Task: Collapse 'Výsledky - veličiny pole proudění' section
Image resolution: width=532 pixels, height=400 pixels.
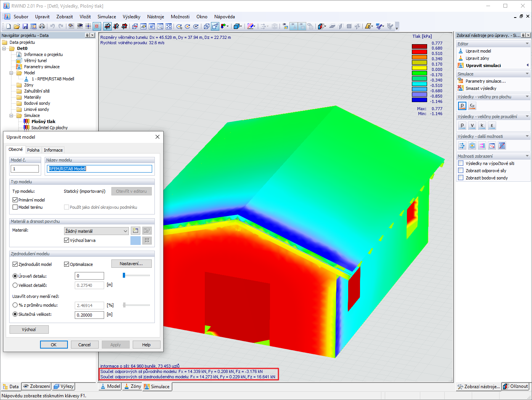Action: tap(527, 117)
